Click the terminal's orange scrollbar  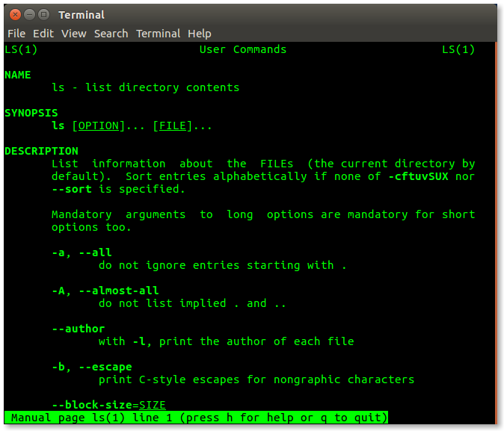(x=496, y=233)
